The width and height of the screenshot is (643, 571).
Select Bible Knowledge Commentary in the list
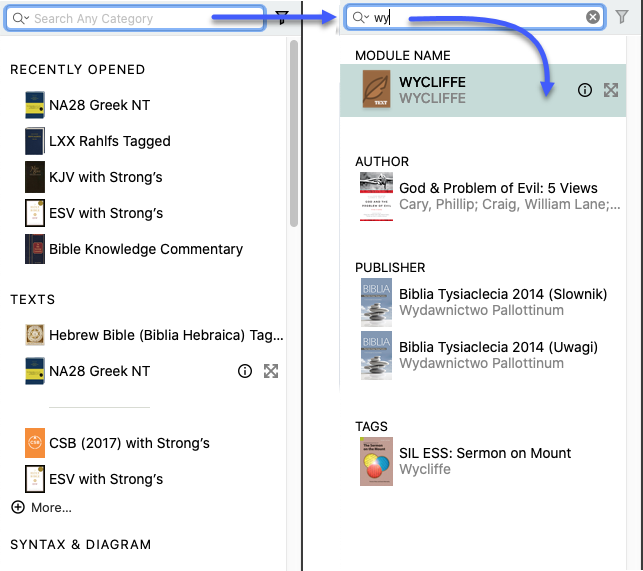click(x=145, y=249)
